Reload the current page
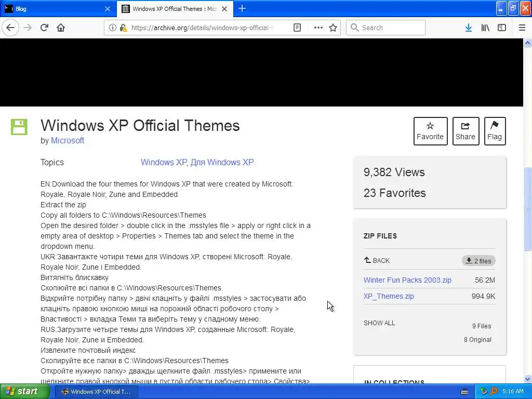This screenshot has height=399, width=532. coord(44,28)
